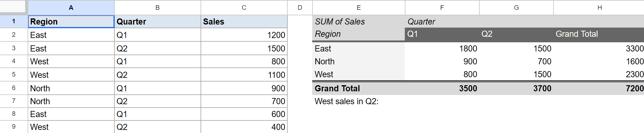Click the 'West sales in Q2:' cell
This screenshot has width=644, height=133.
(359, 101)
